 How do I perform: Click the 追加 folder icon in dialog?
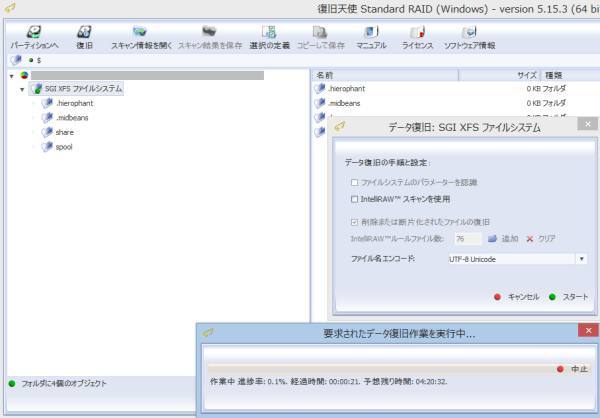coord(492,239)
